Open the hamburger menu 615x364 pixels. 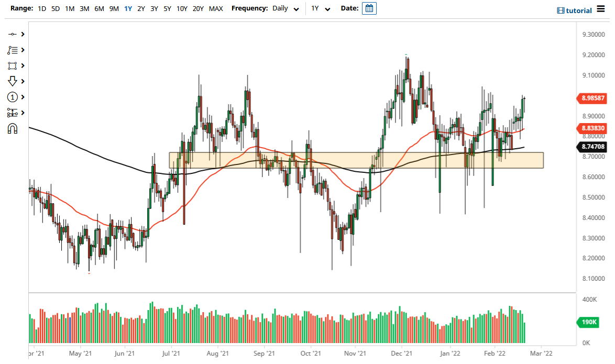[600, 9]
